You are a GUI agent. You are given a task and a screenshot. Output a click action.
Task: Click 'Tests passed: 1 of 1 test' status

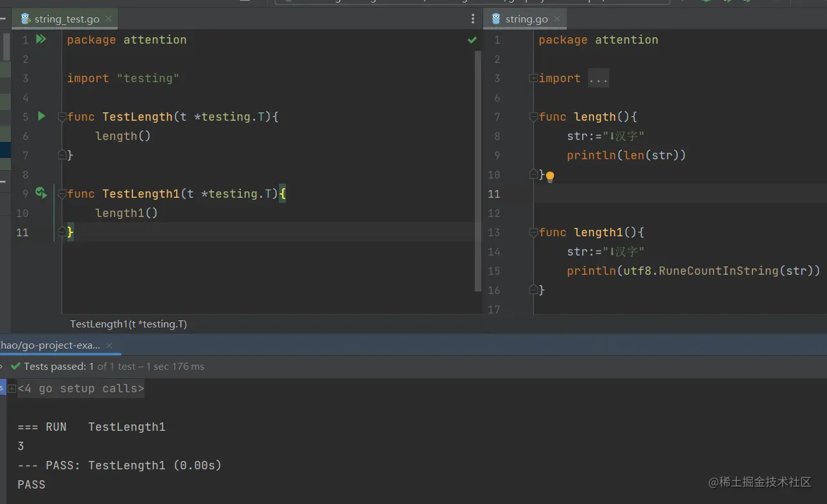(x=79, y=367)
